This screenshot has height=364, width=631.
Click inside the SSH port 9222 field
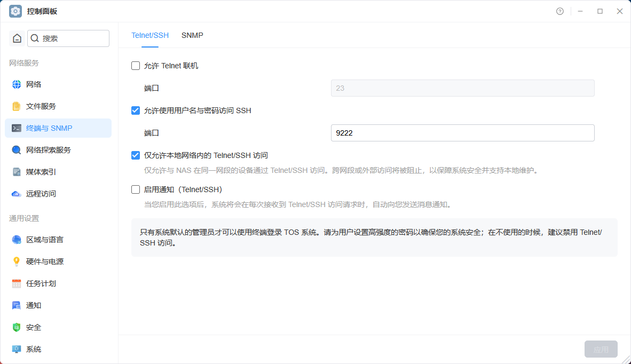[462, 133]
